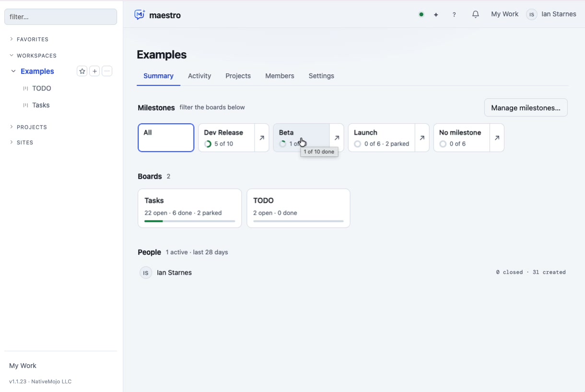Click Dev Release progress ring icon

coord(208,144)
